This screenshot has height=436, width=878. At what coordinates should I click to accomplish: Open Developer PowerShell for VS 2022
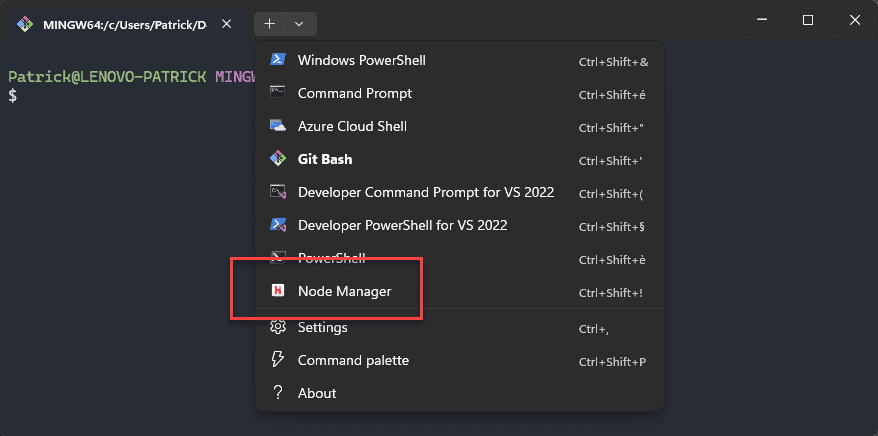(x=459, y=225)
